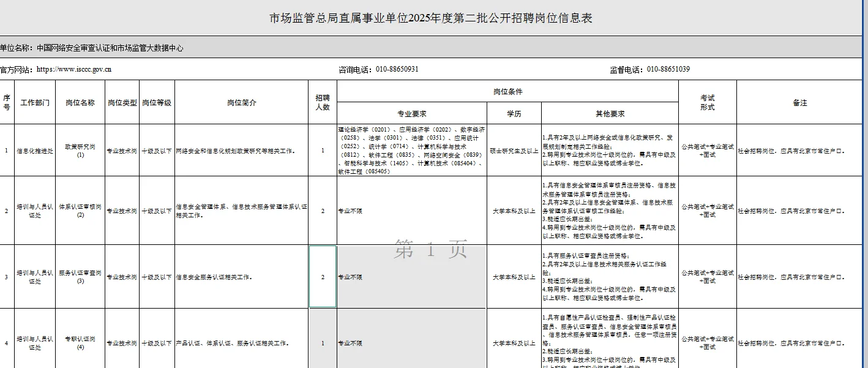Click the 招聘人数 column header
This screenshot has width=868, height=368.
pos(323,102)
